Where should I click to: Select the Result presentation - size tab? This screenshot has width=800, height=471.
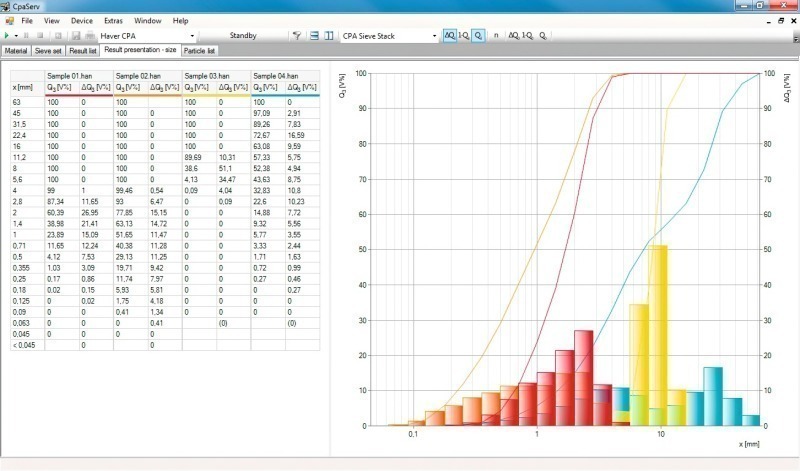[140, 50]
